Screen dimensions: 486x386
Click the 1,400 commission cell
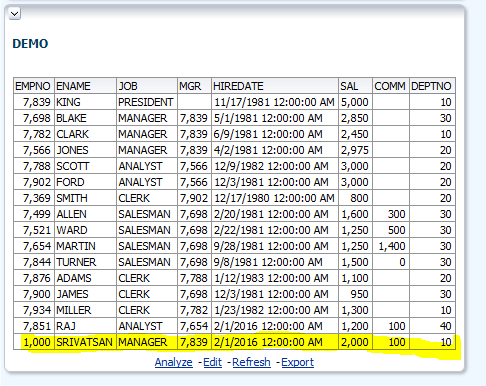point(391,246)
